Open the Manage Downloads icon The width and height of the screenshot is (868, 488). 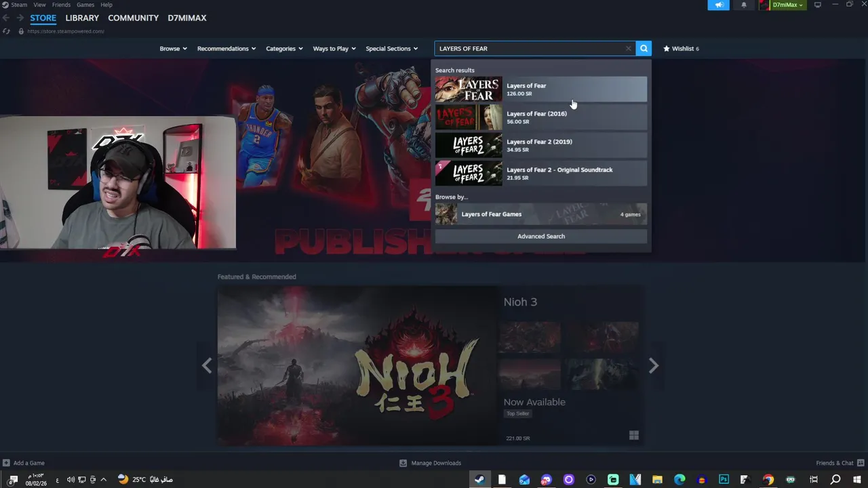(403, 463)
